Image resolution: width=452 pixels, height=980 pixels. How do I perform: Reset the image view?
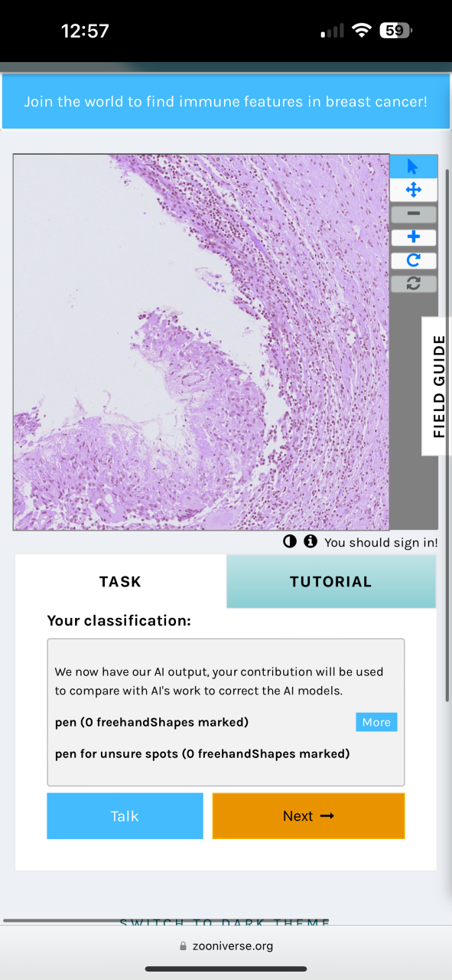coord(413,283)
